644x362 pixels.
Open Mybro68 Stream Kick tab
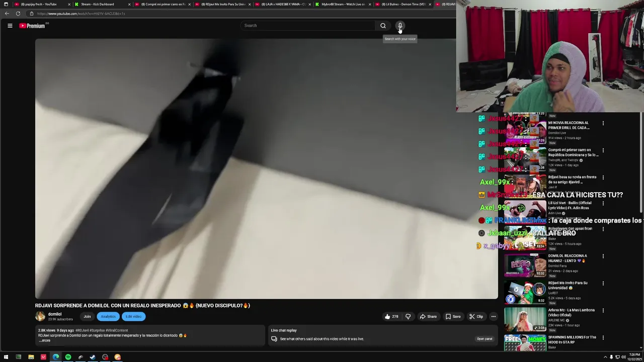pos(342,4)
